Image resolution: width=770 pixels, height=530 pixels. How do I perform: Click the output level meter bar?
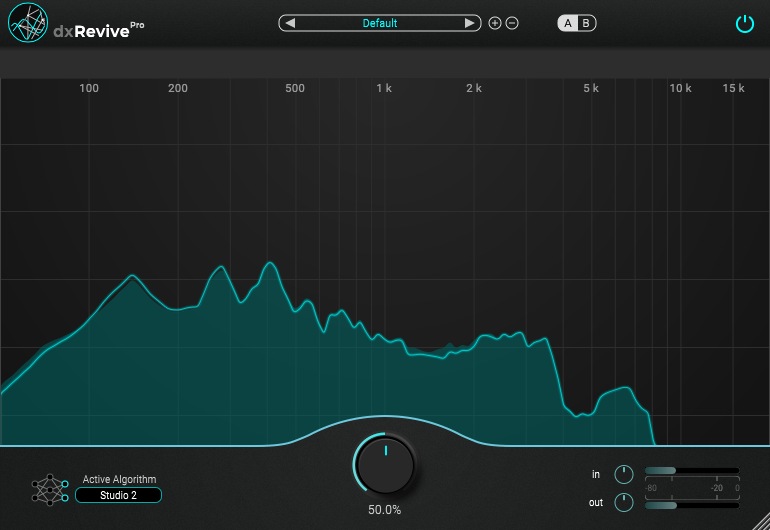tap(691, 505)
